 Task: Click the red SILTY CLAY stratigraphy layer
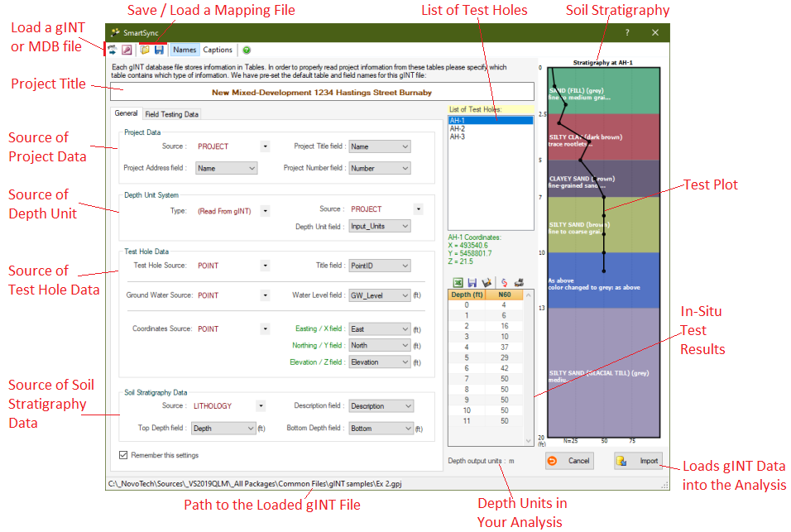(604, 137)
